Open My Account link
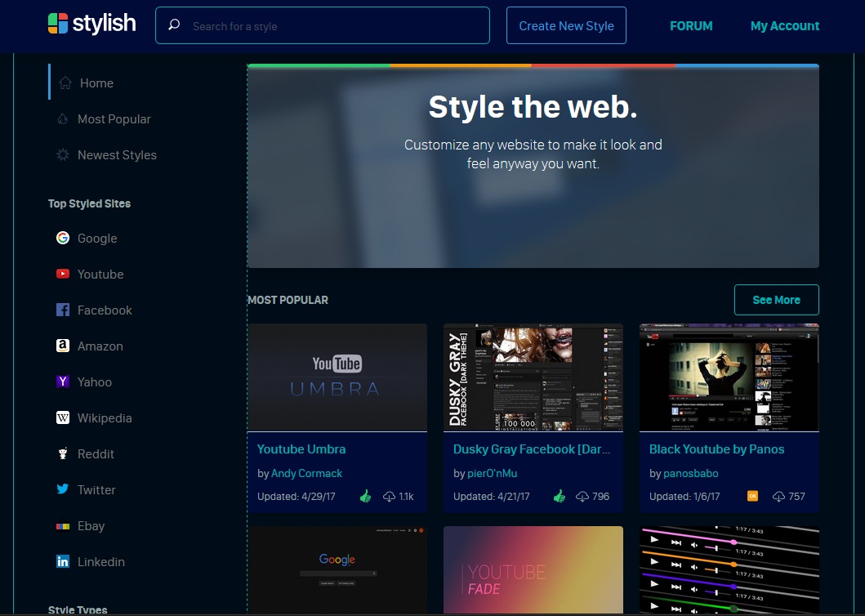Viewport: 865px width, 616px height. tap(784, 26)
